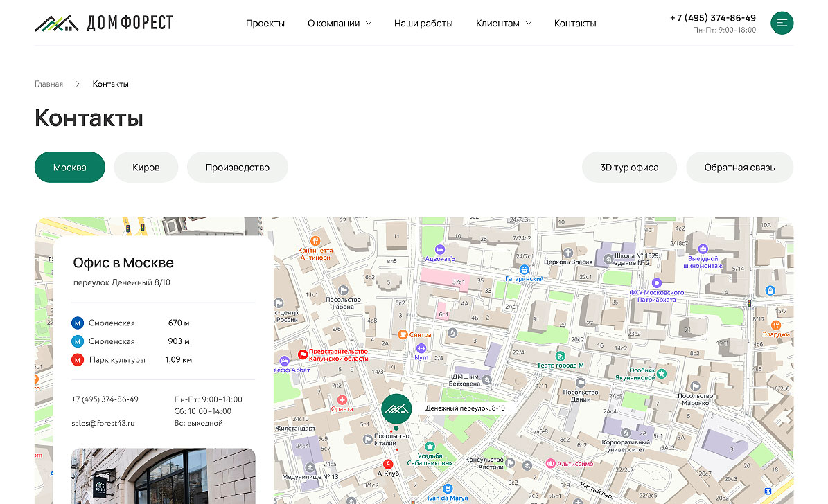Screen dimensions: 828x504
Task: Click the Дом Форест logo
Action: (x=104, y=24)
